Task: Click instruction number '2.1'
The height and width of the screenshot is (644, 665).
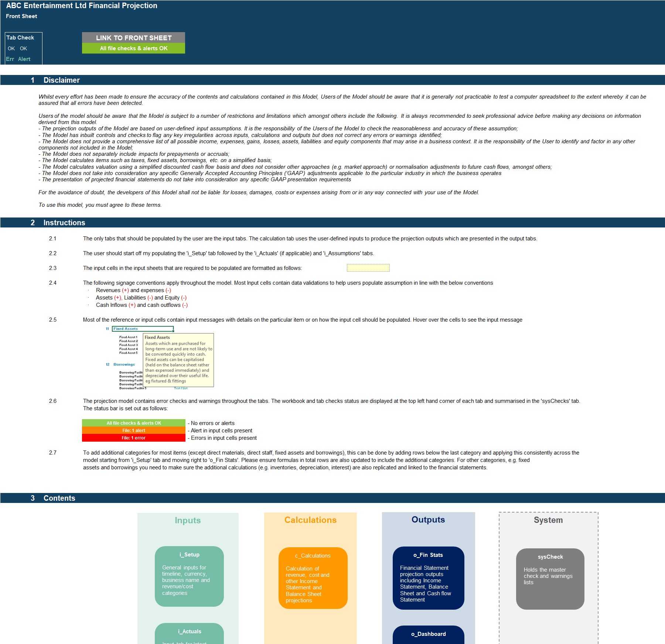Action: 53,239
